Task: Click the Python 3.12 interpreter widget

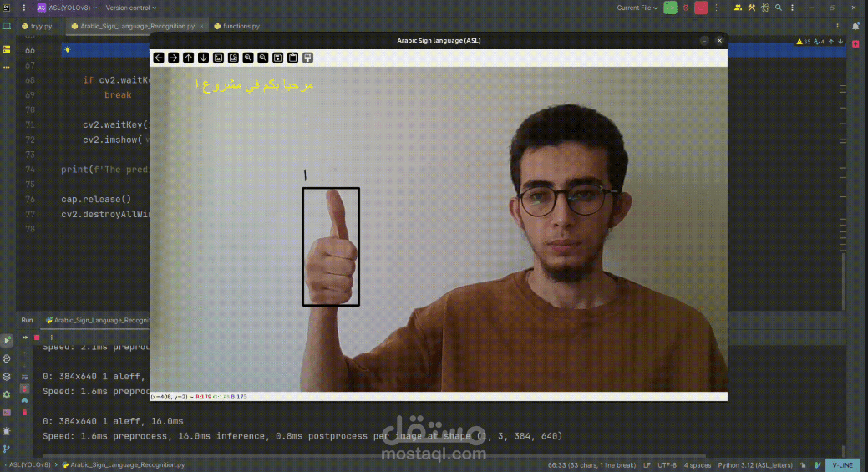Action: (x=755, y=465)
